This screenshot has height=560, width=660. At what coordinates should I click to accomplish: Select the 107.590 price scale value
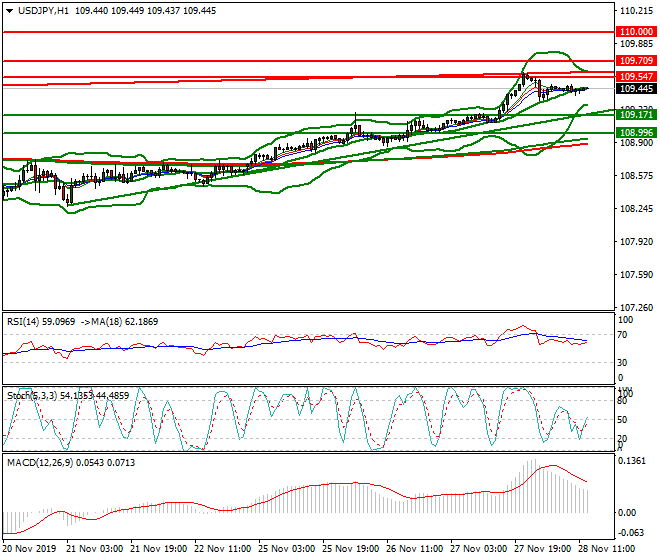[x=636, y=275]
